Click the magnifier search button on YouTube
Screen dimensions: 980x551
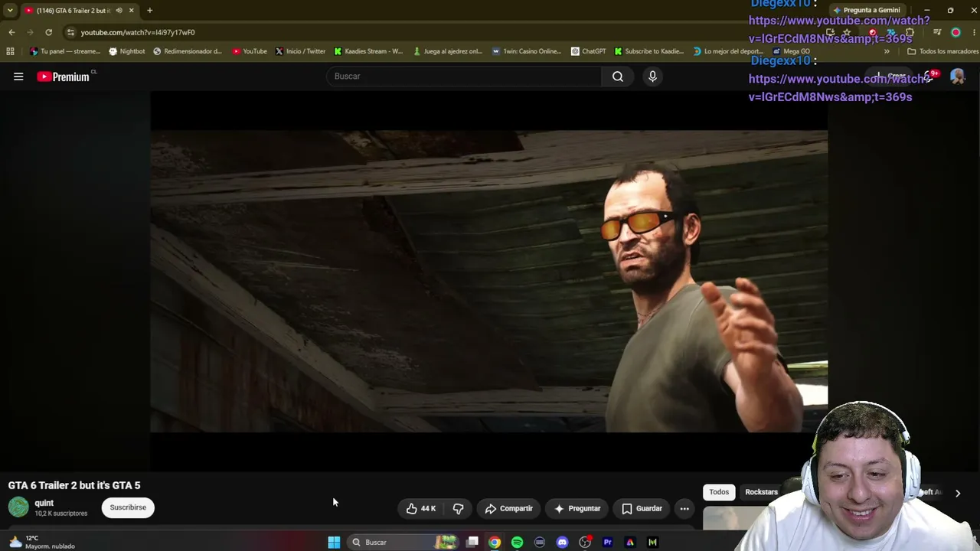pos(618,77)
